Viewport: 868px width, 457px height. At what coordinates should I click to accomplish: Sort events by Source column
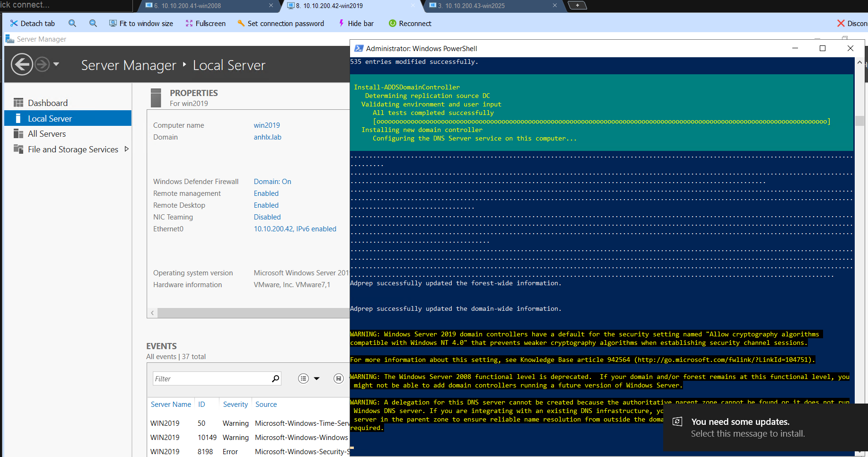pyautogui.click(x=266, y=404)
